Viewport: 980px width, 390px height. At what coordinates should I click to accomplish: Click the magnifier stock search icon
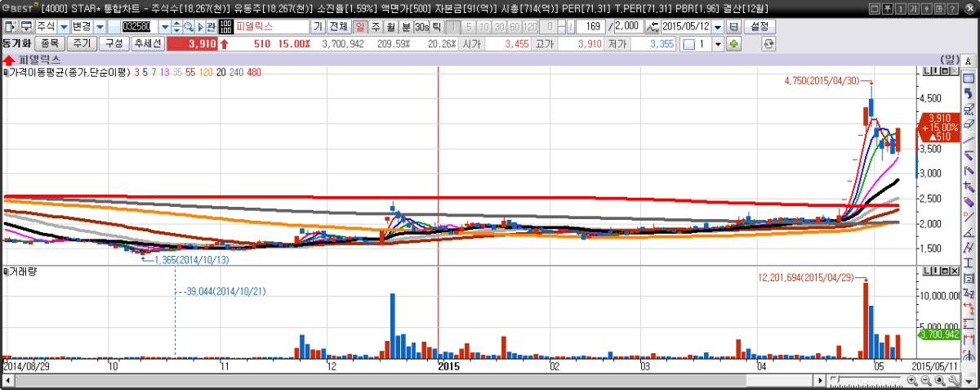point(188,27)
